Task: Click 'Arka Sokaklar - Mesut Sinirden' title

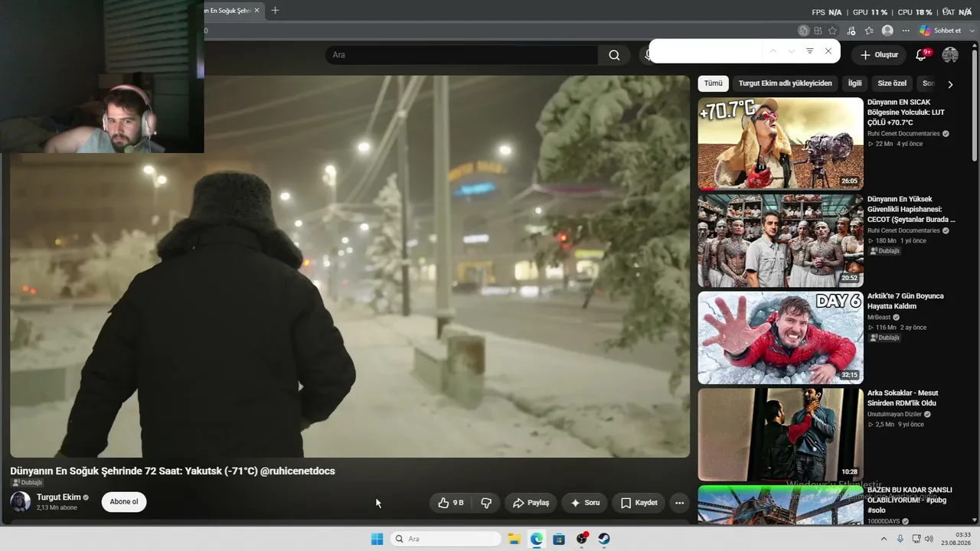Action: pyautogui.click(x=902, y=398)
